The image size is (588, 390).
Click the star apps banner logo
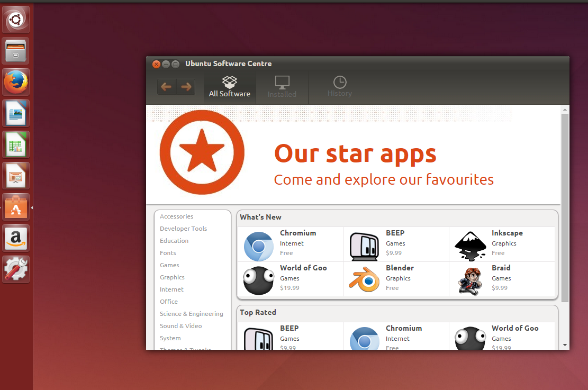[202, 152]
